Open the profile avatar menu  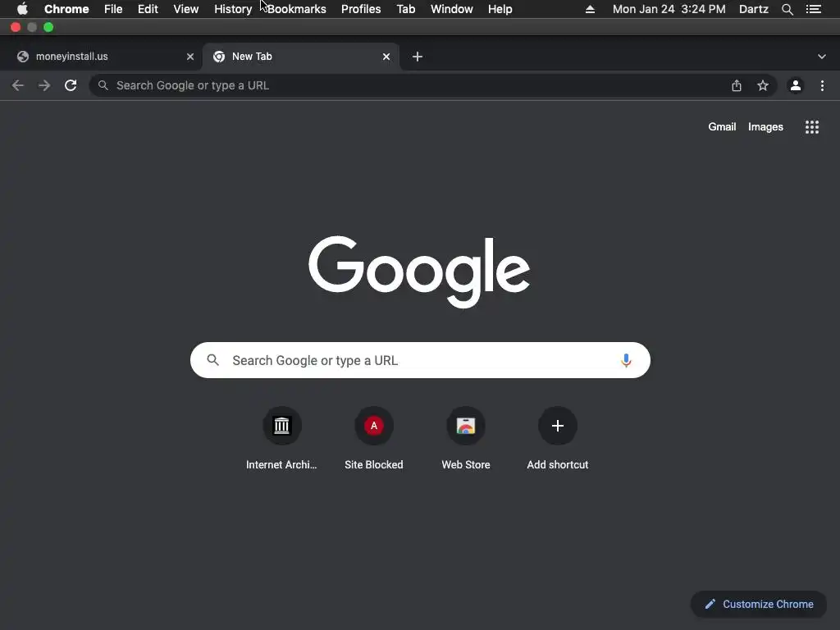796,85
